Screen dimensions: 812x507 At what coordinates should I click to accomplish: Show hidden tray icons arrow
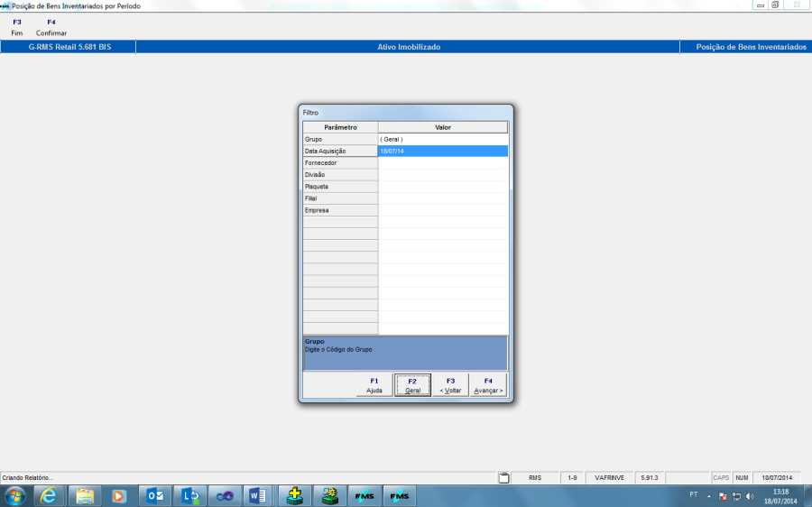[709, 497]
